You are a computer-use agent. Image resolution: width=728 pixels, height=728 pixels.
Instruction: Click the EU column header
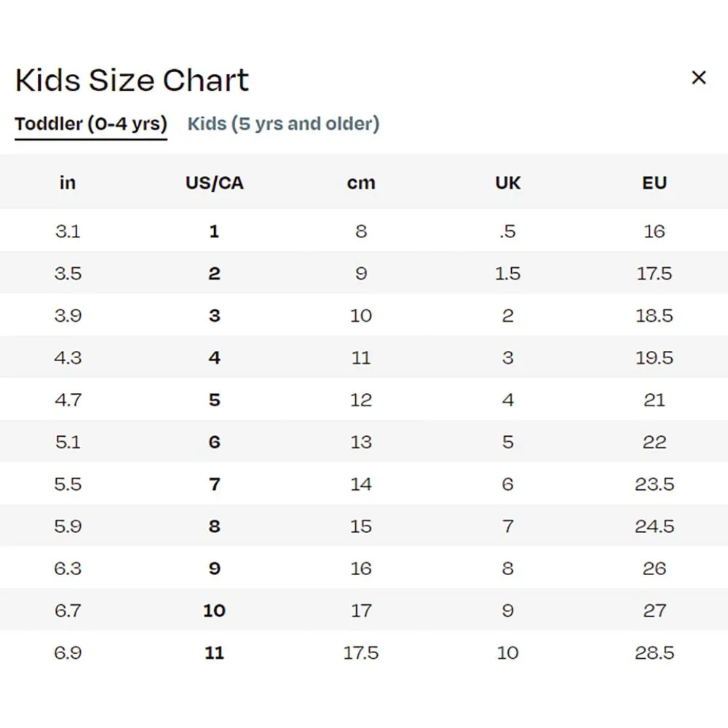[x=654, y=183]
